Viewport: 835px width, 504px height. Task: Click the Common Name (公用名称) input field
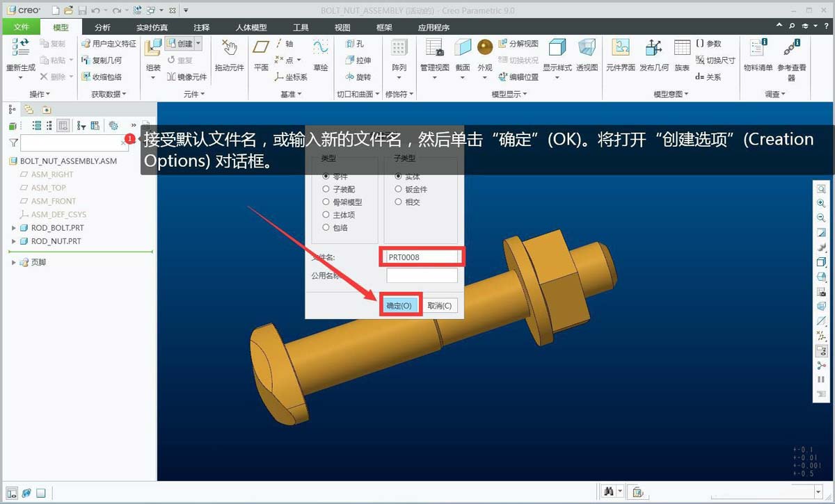coord(422,276)
